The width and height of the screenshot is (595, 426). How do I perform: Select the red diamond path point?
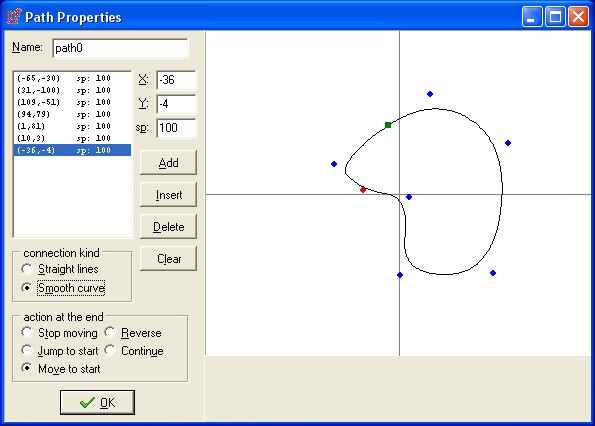pyautogui.click(x=363, y=190)
